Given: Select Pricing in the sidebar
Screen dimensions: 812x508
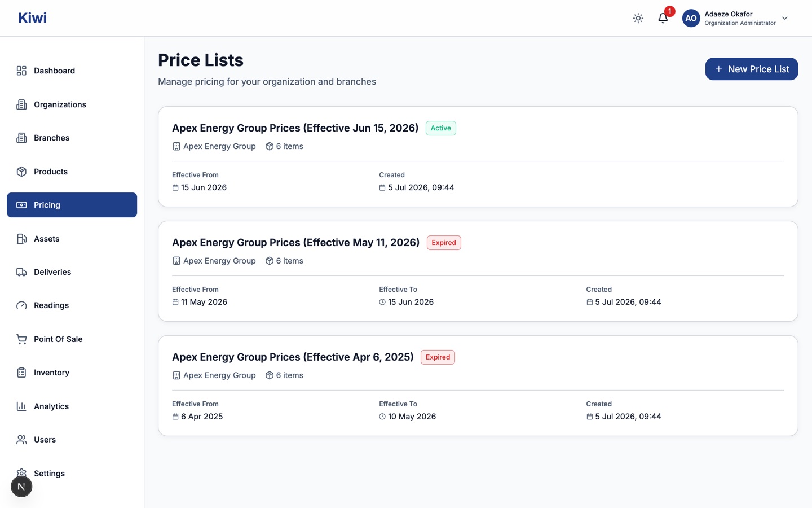Looking at the screenshot, I should 72,205.
